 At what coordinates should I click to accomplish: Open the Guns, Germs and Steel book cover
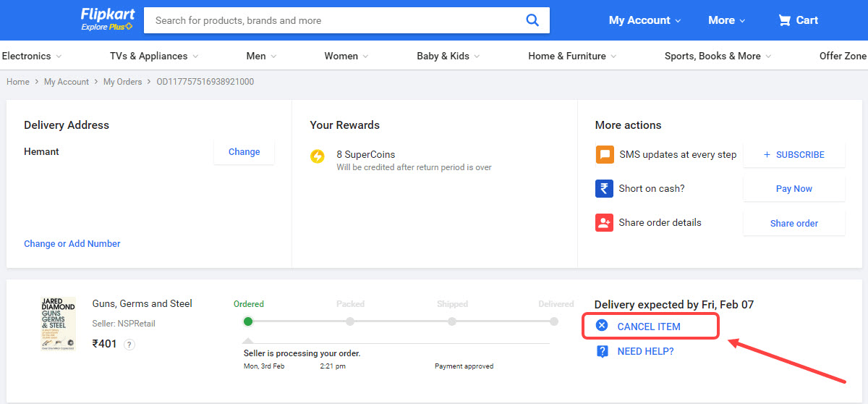(x=58, y=324)
